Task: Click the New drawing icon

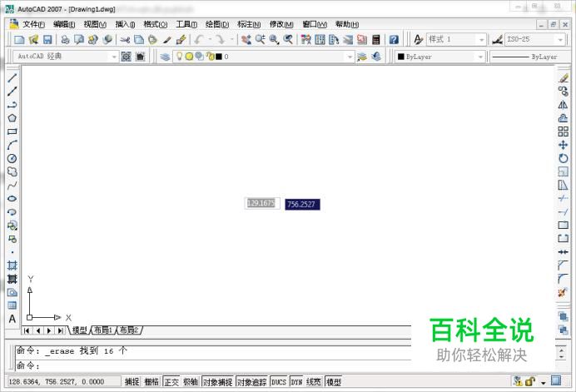Action: [x=19, y=39]
